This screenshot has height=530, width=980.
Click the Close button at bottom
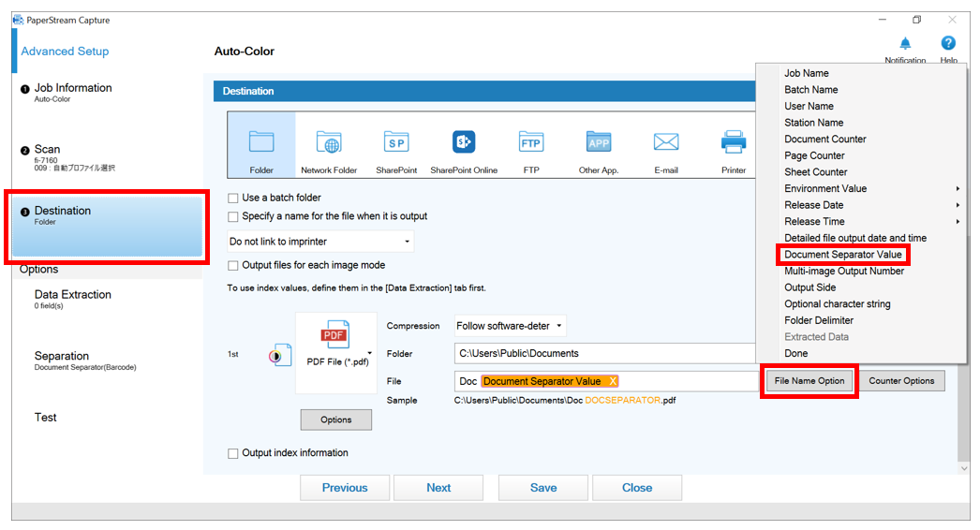pyautogui.click(x=637, y=488)
